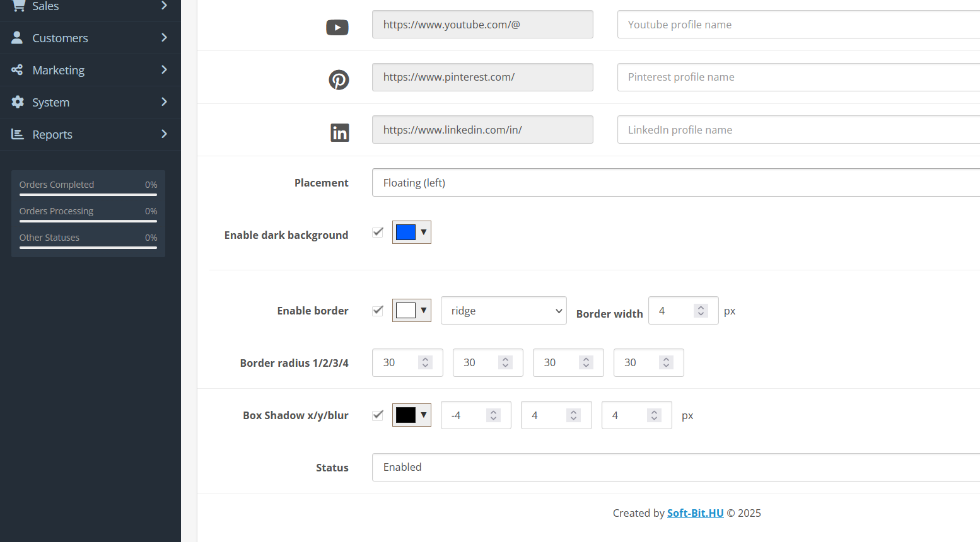Viewport: 980px width, 542px height.
Task: Open the white border color swatch
Action: pyautogui.click(x=412, y=310)
